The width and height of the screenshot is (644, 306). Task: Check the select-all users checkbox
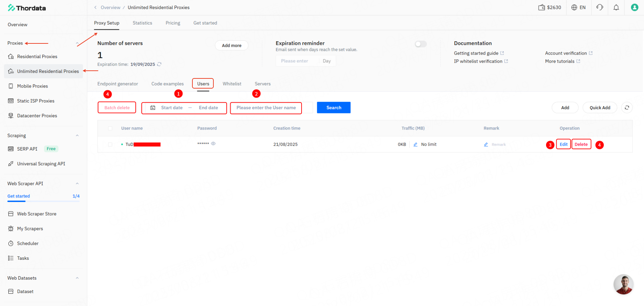click(x=110, y=128)
